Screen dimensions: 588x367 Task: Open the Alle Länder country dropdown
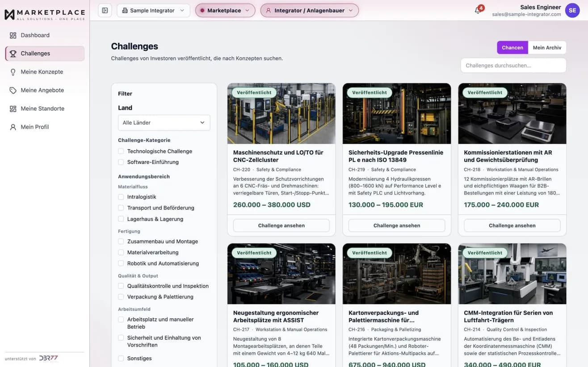[164, 123]
